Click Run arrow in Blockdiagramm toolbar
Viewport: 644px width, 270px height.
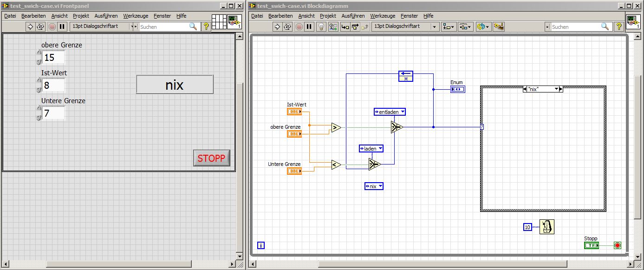[277, 27]
